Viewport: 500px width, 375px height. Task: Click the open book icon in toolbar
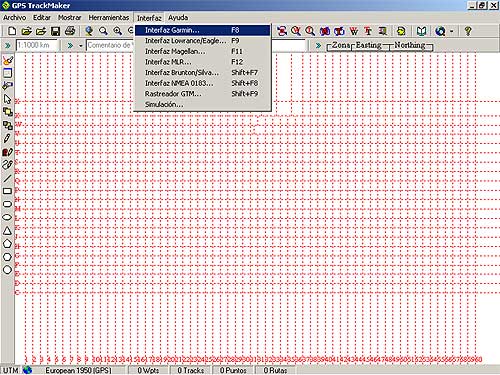(422, 31)
